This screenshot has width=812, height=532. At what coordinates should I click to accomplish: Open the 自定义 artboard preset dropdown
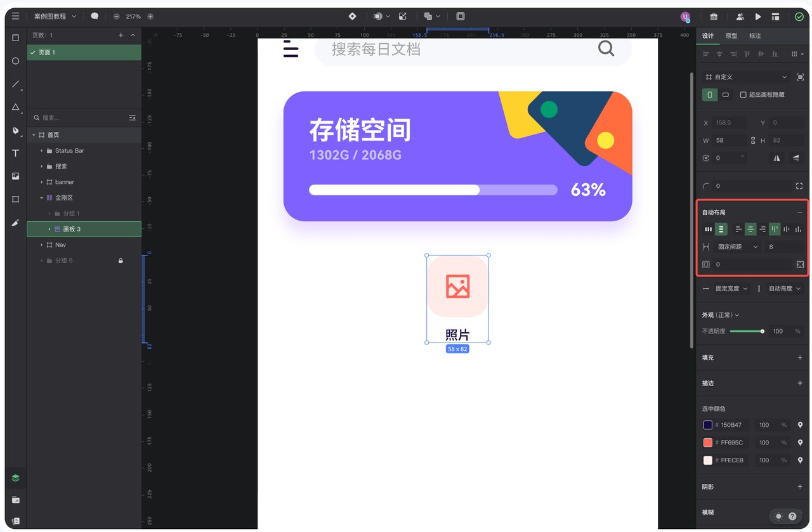(746, 77)
